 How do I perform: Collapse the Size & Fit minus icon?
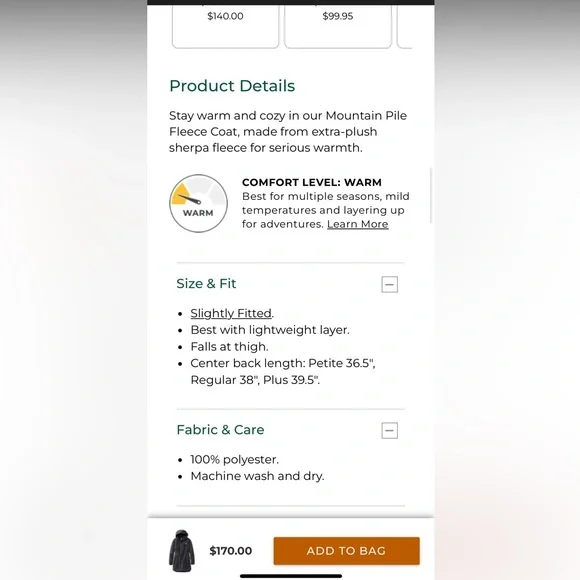coord(390,284)
